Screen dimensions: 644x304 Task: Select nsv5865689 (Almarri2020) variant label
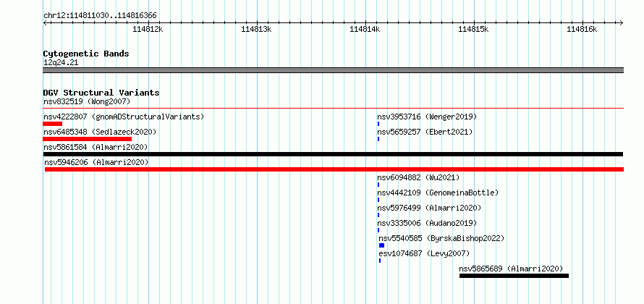512,269
